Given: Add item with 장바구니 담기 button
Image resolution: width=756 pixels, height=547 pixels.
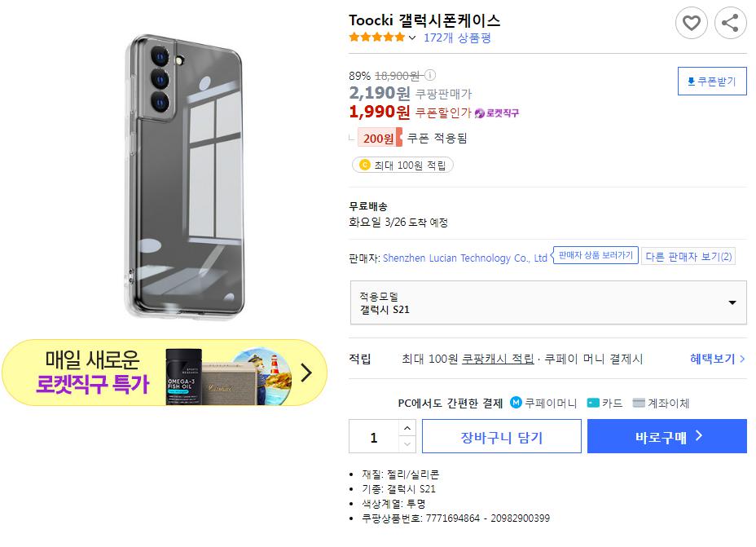Looking at the screenshot, I should (501, 437).
